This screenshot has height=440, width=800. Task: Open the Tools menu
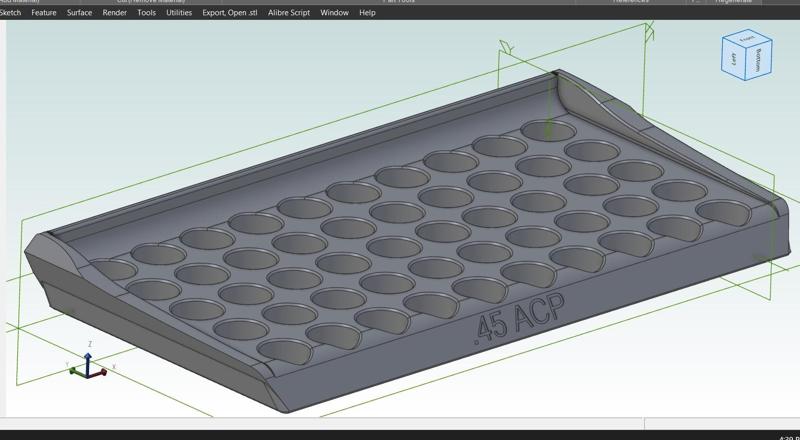(x=146, y=13)
